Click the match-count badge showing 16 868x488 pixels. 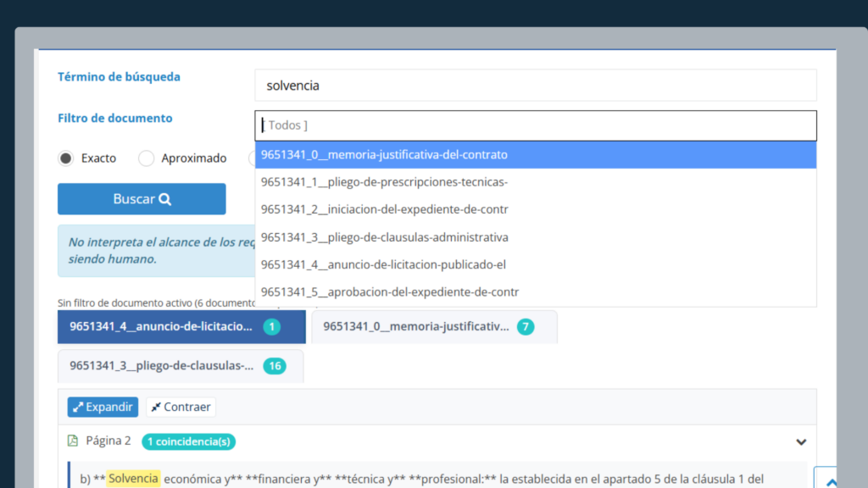(x=274, y=366)
